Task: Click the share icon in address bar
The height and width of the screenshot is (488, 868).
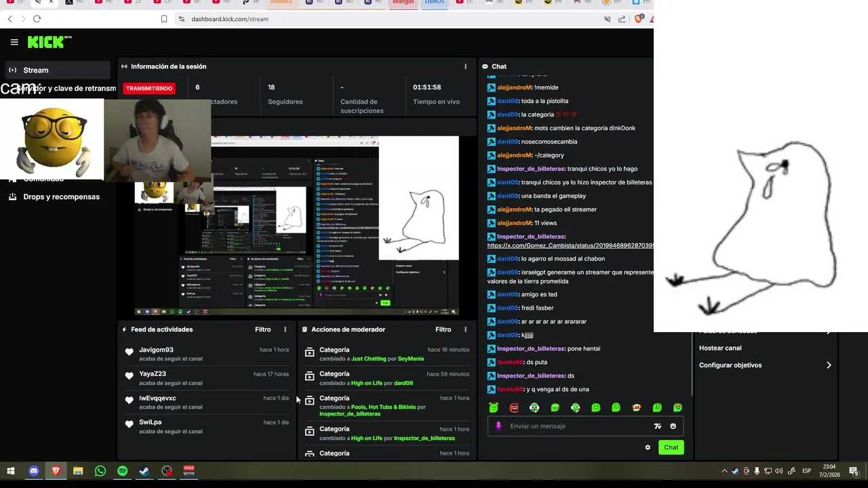Action: [x=622, y=19]
